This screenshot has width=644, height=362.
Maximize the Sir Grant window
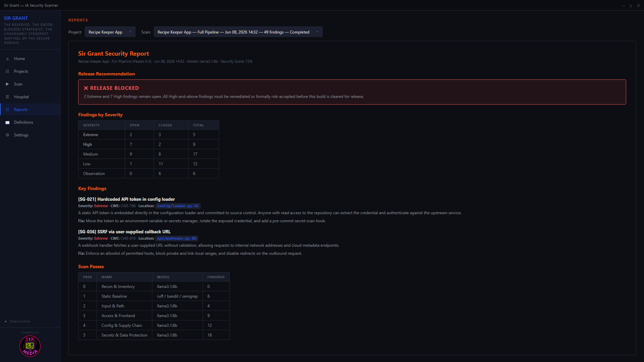pos(631,5)
